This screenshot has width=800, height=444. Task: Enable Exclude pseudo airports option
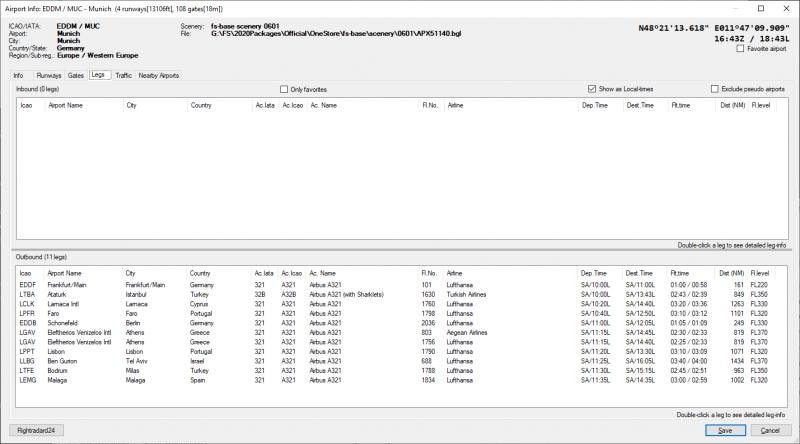[x=714, y=89]
